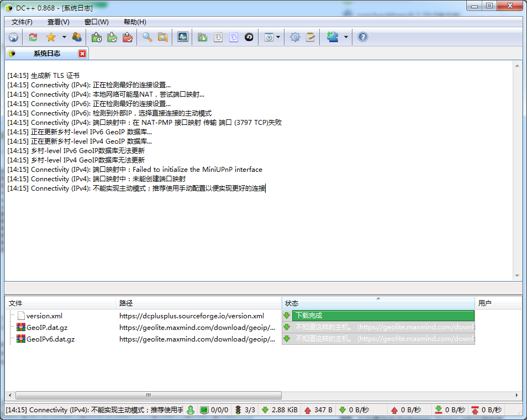Click the 347 B uploaded status
Viewport: 527px width, 420px height.
[x=318, y=410]
